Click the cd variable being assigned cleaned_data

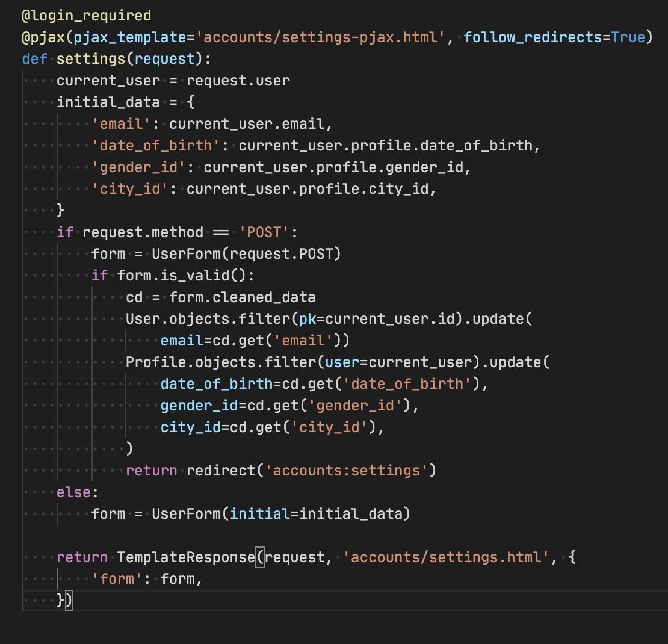134,297
